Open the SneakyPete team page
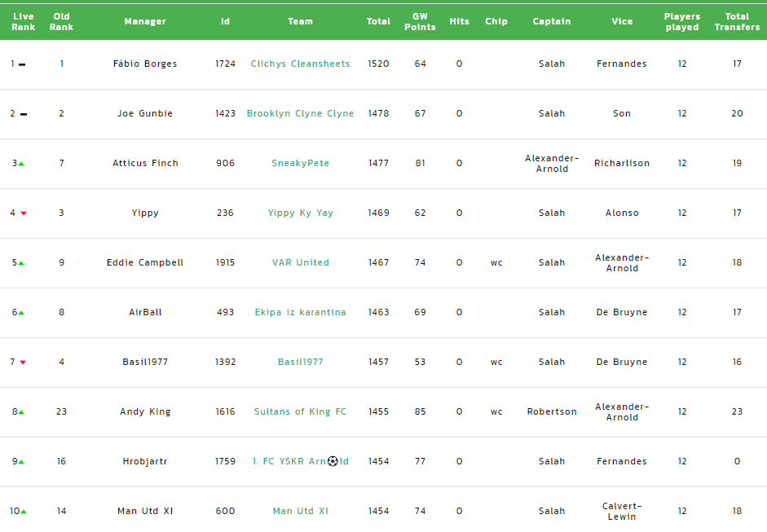The width and height of the screenshot is (767, 532). [300, 163]
